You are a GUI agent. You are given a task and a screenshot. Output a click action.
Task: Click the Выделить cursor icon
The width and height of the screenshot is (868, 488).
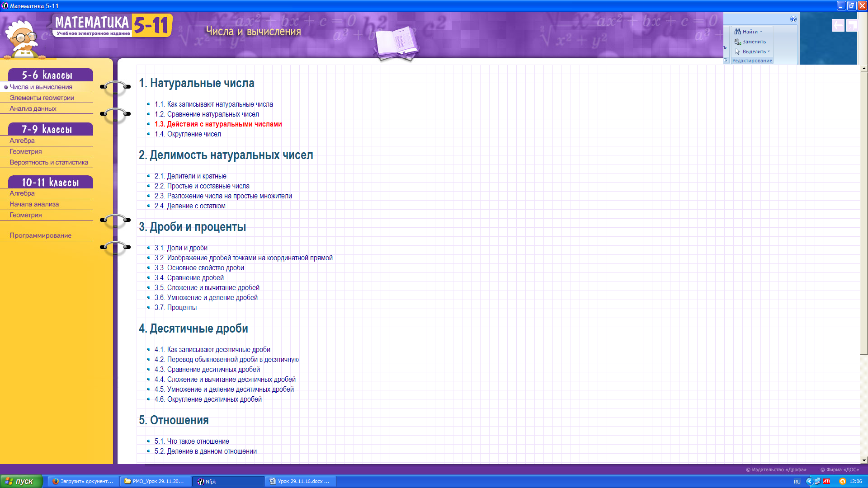coord(737,52)
